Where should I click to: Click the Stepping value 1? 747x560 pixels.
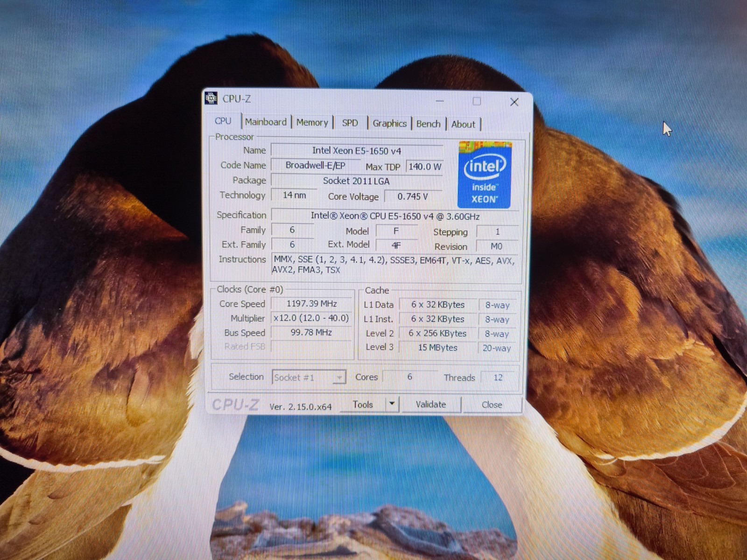click(x=497, y=231)
